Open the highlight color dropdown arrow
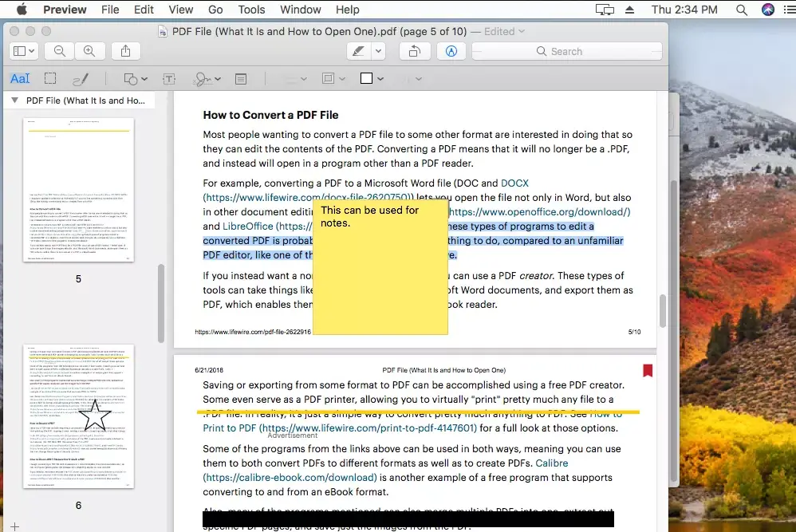Image resolution: width=796 pixels, height=532 pixels. (x=379, y=51)
